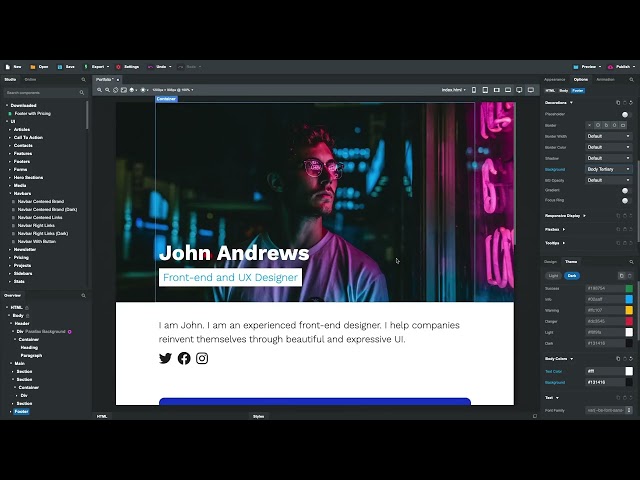Screen dimensions: 640x480
Task: Expand Responsive Display section
Action: click(x=565, y=216)
